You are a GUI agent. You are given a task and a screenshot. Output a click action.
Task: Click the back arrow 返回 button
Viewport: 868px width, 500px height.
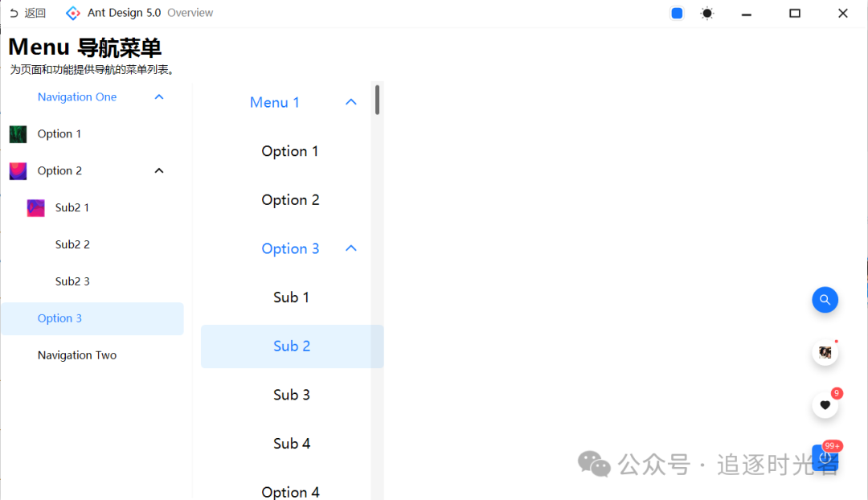[x=27, y=13]
